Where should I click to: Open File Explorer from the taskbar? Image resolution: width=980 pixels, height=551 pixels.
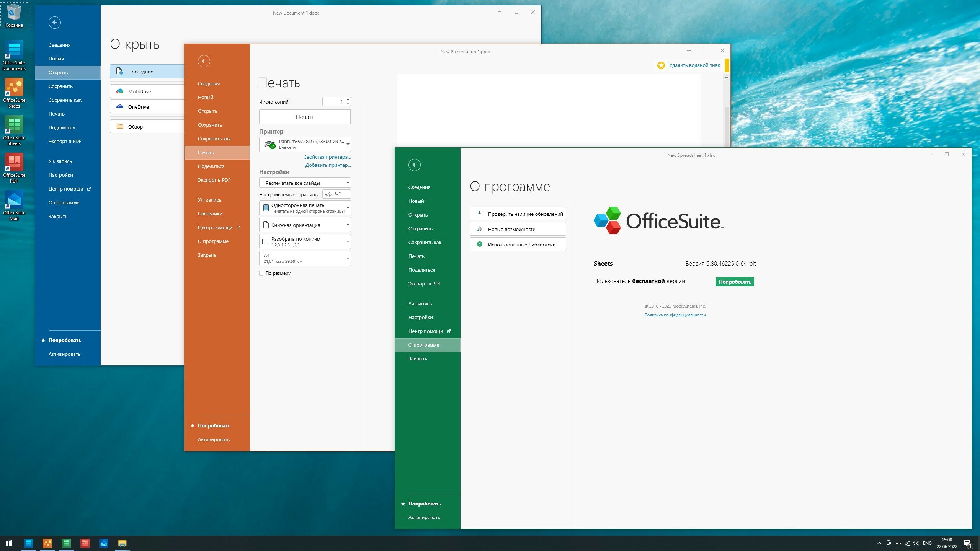tap(122, 543)
